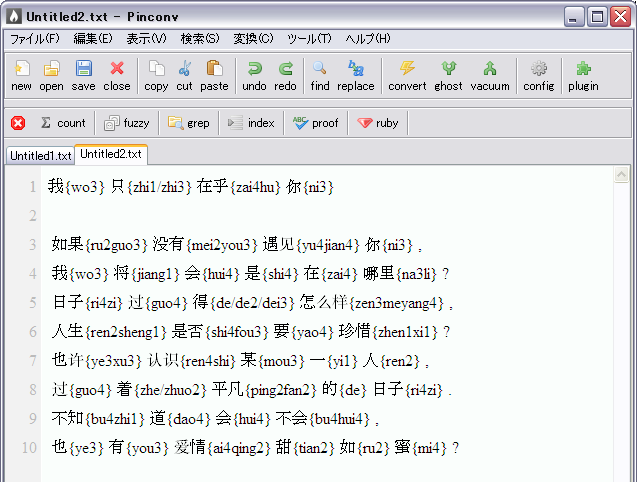Click {zen3meyang4} on line 5

[397, 303]
